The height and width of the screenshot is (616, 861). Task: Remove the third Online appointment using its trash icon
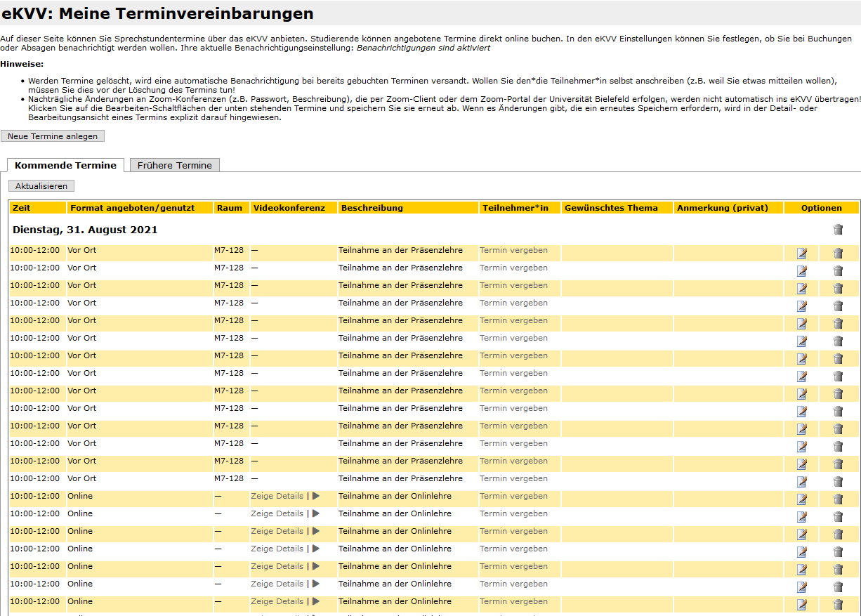837,534
